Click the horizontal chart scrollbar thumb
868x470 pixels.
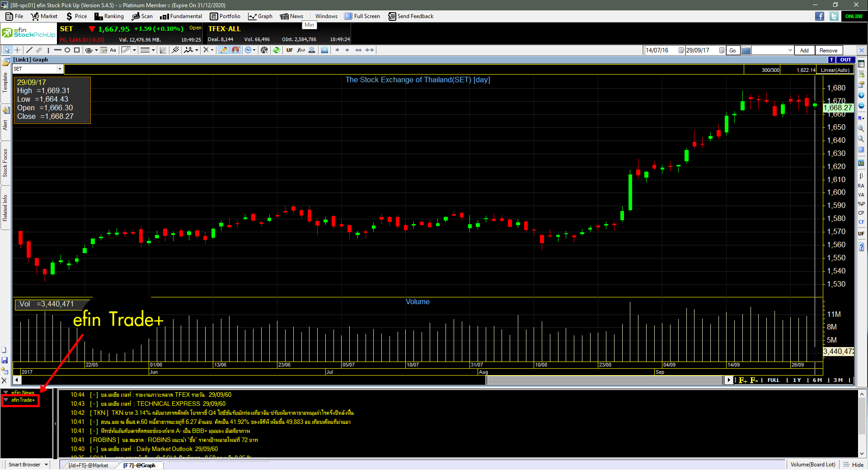click(x=604, y=380)
